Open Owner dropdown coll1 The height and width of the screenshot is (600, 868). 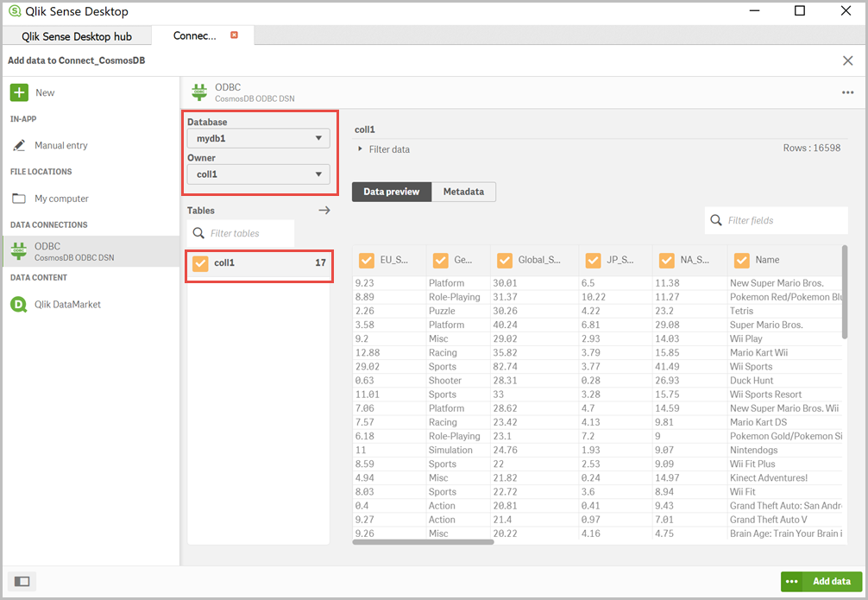[259, 174]
